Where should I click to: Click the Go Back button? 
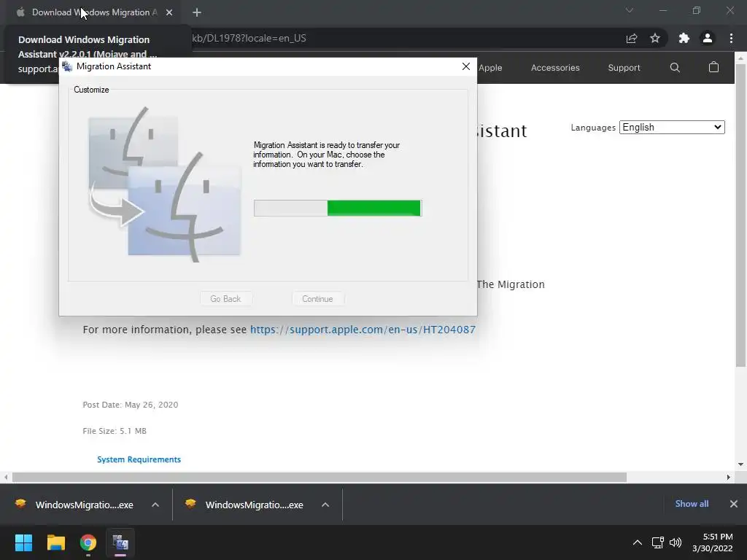(226, 299)
